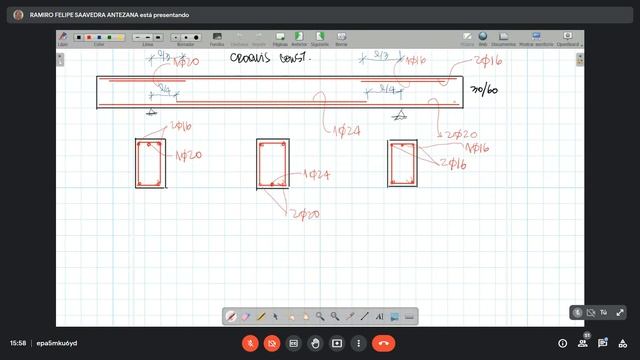The height and width of the screenshot is (360, 640).
Task: Open the OpenBoard menu dropdown
Action: 569,39
